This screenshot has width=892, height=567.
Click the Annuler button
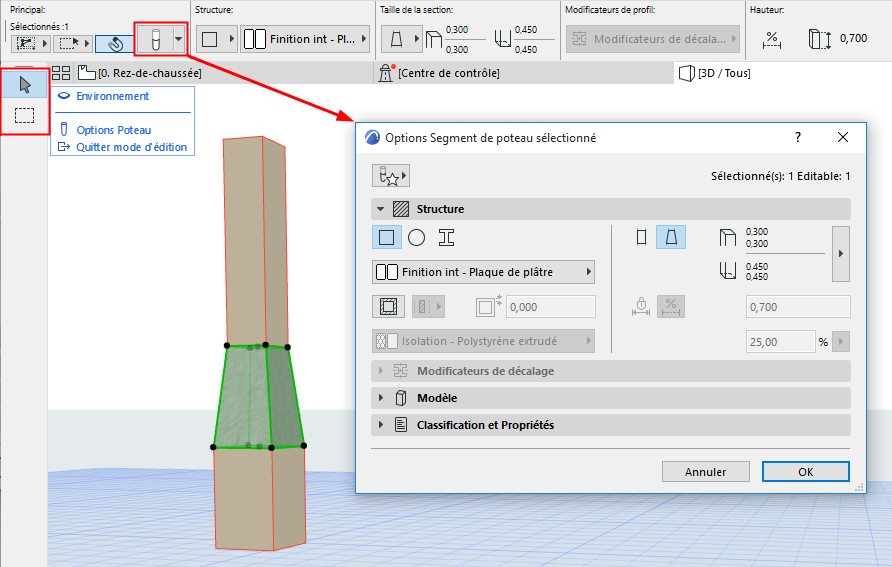pos(705,471)
